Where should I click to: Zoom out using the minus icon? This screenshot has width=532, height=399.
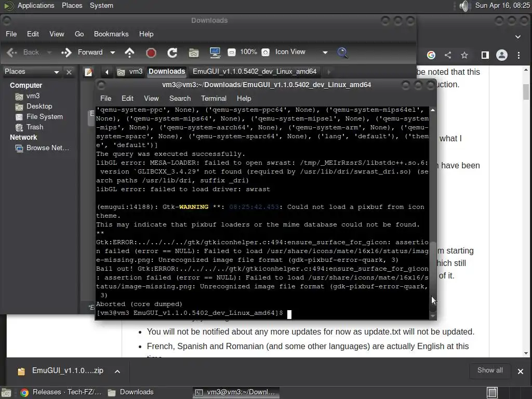coord(231,52)
